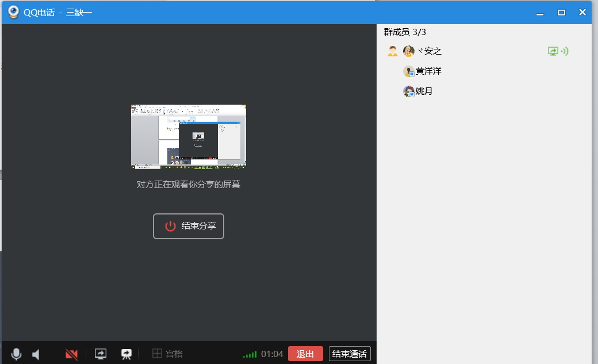Image resolution: width=598 pixels, height=364 pixels.
Task: Select member 姚月 in the list
Action: point(424,91)
